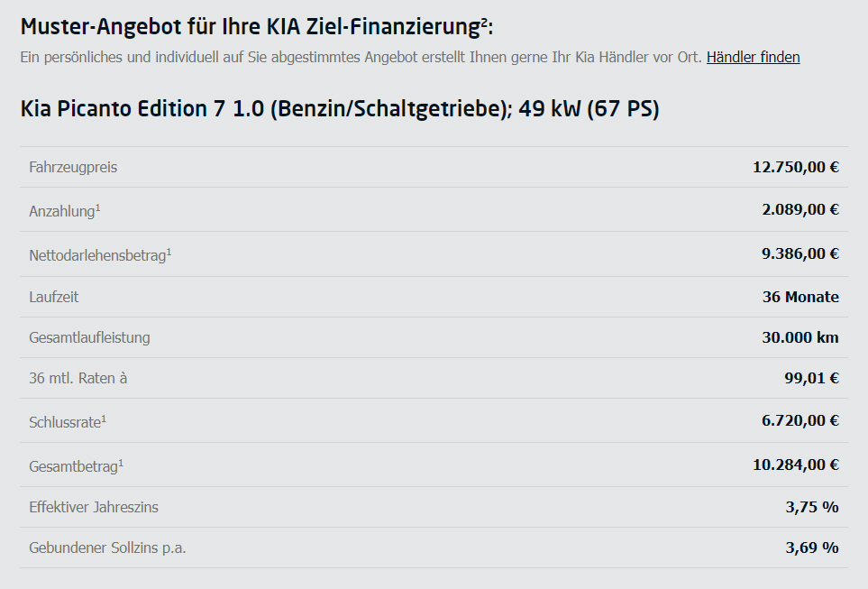Select the 3,75 % effective interest value

pos(812,507)
